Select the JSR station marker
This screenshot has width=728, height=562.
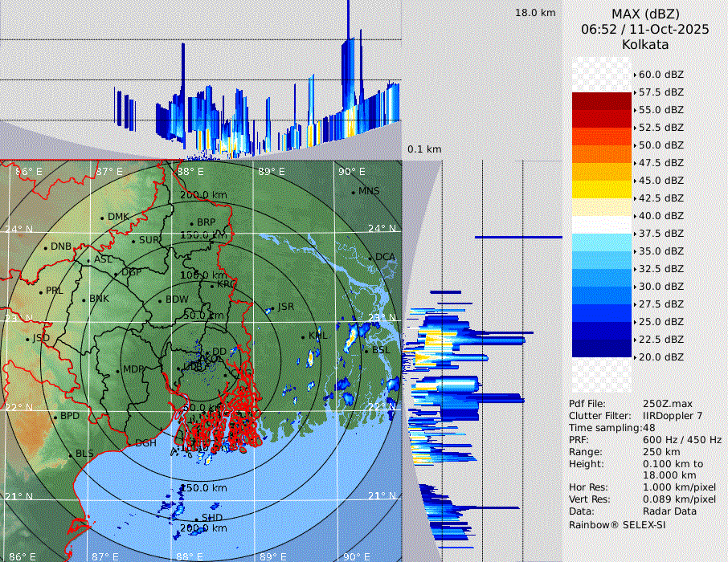[271, 308]
